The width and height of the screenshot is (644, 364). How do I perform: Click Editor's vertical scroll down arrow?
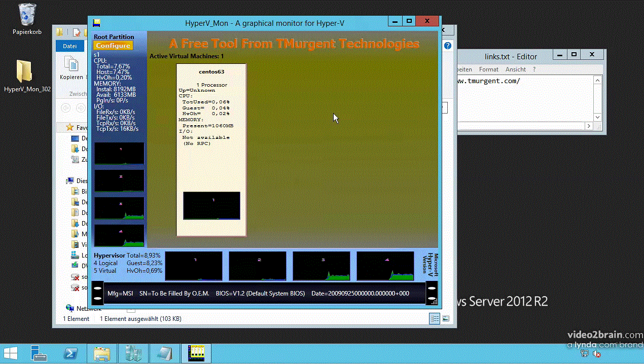pos(598,117)
